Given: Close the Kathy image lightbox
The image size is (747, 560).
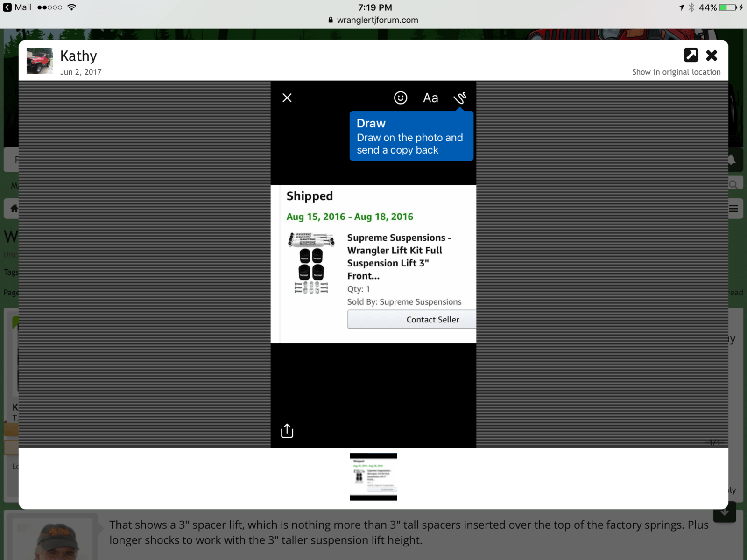Looking at the screenshot, I should [x=712, y=56].
